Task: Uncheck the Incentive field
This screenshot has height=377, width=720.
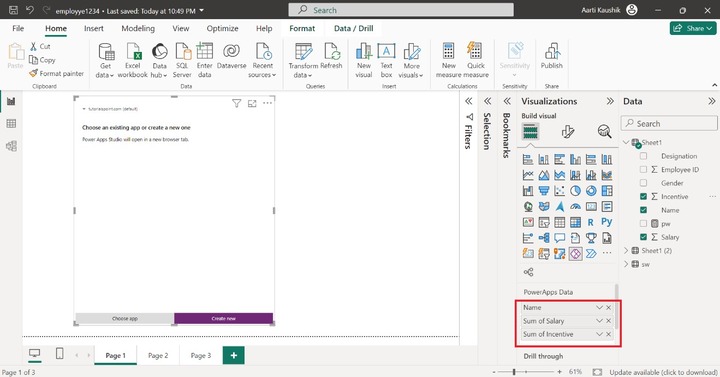Action: pyautogui.click(x=643, y=197)
